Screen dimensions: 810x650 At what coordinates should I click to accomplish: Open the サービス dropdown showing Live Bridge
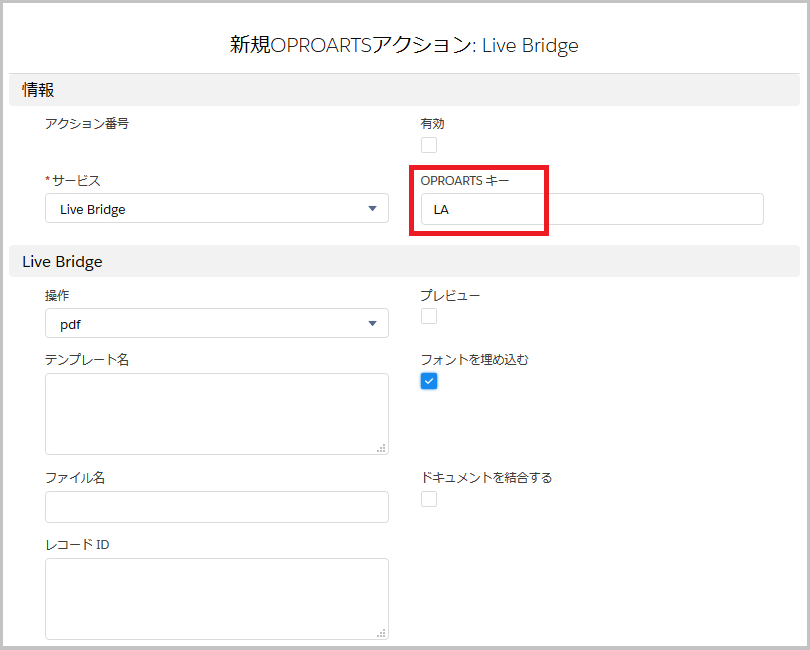pos(216,209)
